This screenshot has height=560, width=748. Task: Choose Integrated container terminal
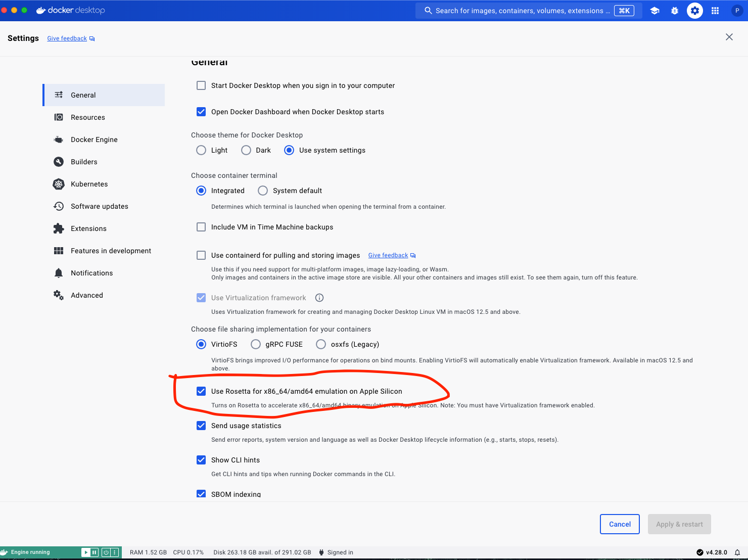pos(201,191)
